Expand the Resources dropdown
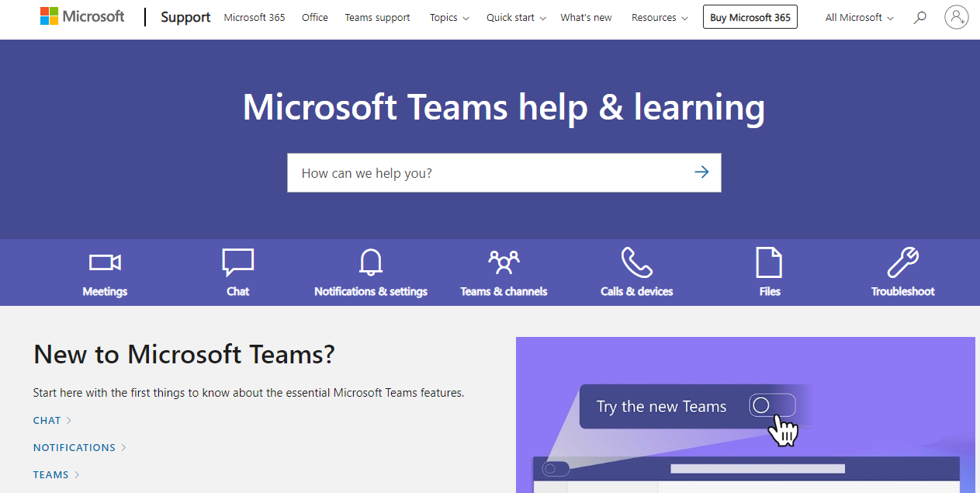This screenshot has height=493, width=980. click(659, 17)
